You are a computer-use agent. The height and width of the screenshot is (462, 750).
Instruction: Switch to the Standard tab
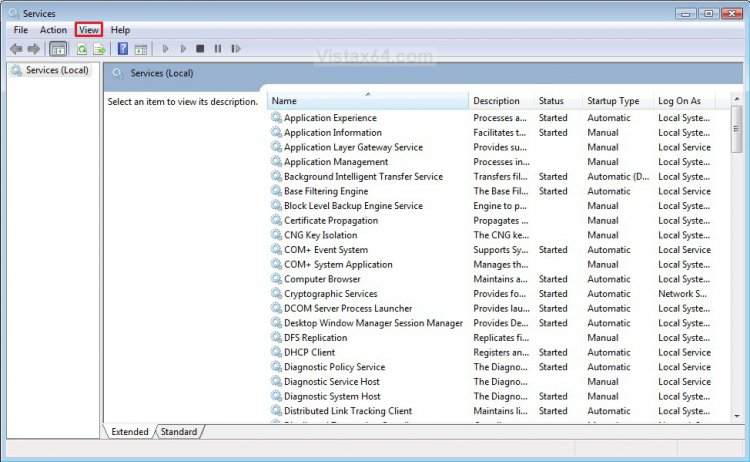179,431
